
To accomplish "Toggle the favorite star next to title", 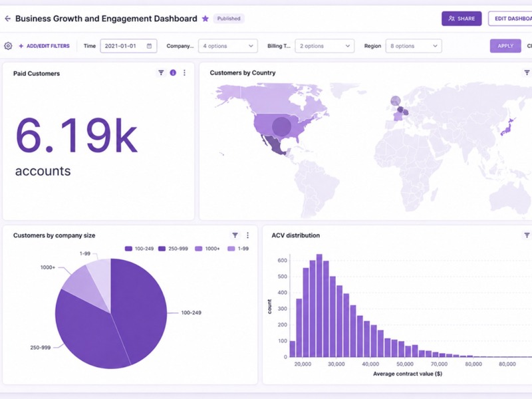I will coord(205,19).
